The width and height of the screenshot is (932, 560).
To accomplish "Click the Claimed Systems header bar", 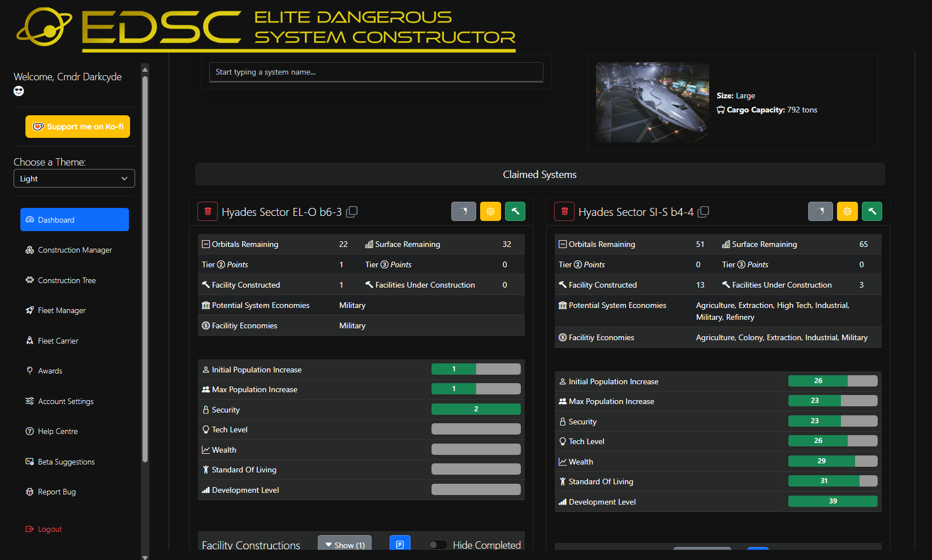I will click(x=540, y=174).
